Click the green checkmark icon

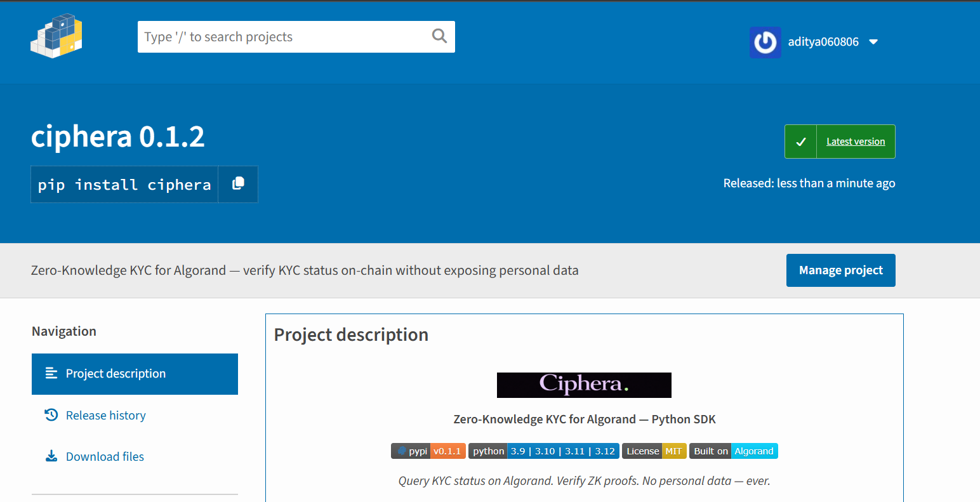point(801,142)
